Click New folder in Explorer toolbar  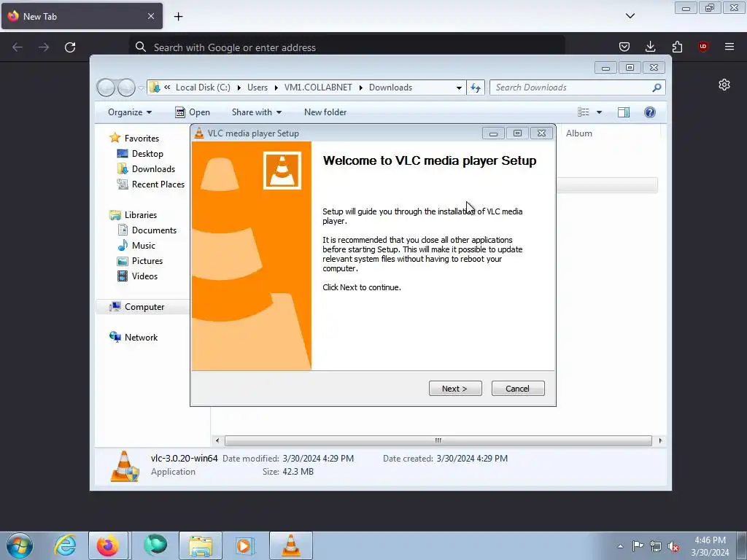(325, 112)
